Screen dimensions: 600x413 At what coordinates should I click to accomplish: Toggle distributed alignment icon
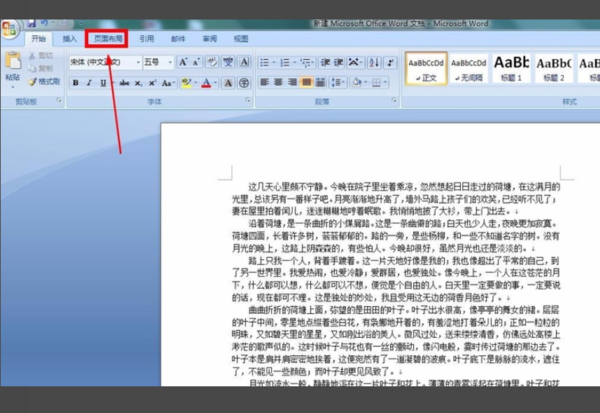pos(320,82)
